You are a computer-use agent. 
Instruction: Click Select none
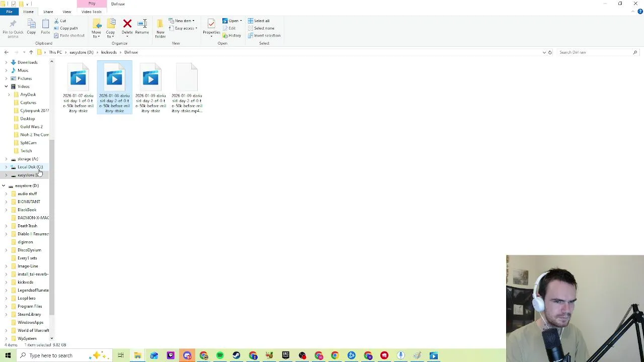point(261,28)
